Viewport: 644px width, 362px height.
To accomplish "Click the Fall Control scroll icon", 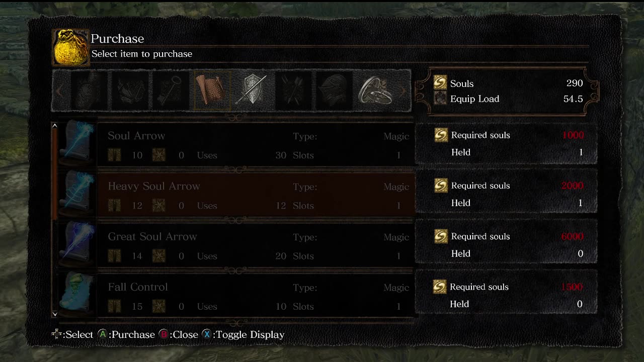I will pyautogui.click(x=77, y=295).
